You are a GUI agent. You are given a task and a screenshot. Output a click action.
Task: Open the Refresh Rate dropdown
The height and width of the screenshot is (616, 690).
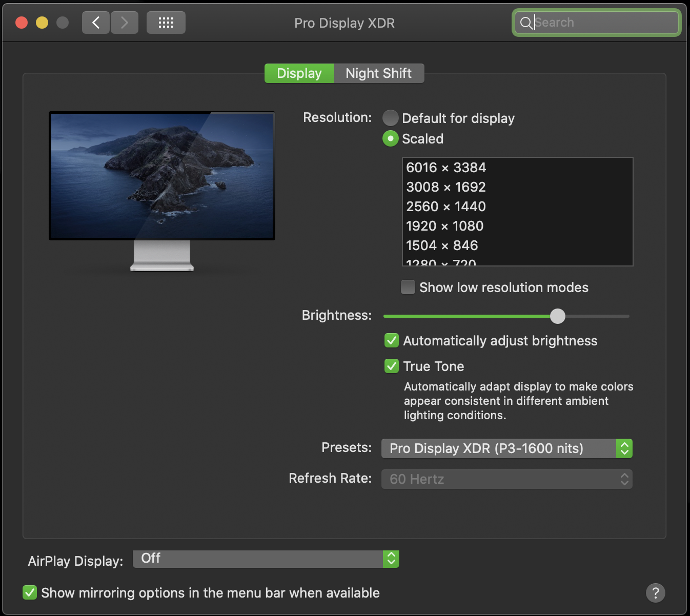(x=507, y=479)
